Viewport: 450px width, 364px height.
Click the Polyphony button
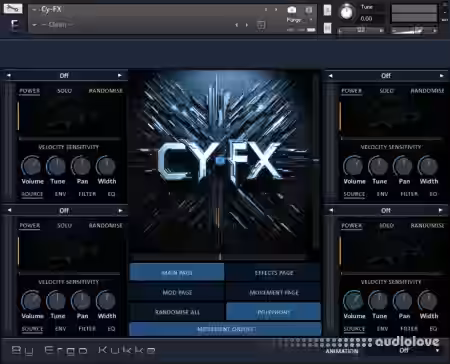pos(274,312)
